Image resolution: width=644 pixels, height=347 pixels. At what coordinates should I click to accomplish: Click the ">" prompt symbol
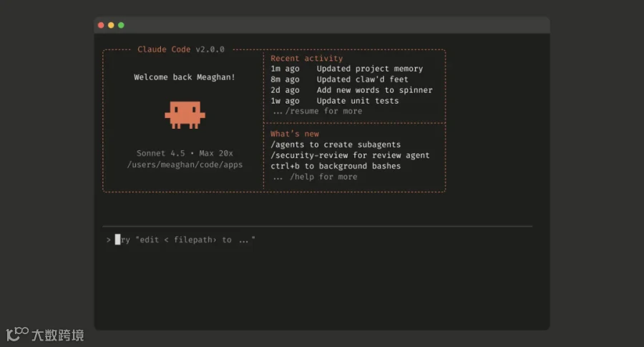click(109, 240)
